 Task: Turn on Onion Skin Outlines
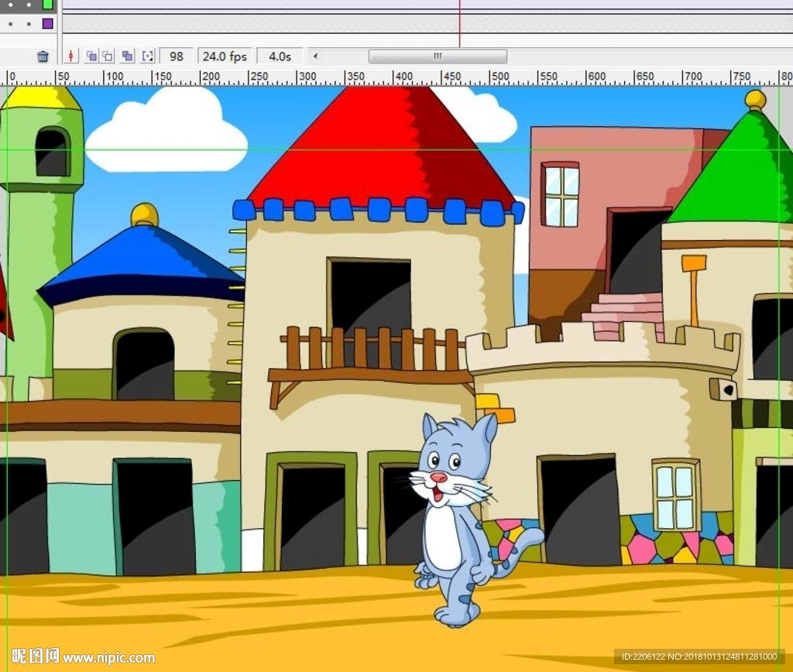point(108,57)
